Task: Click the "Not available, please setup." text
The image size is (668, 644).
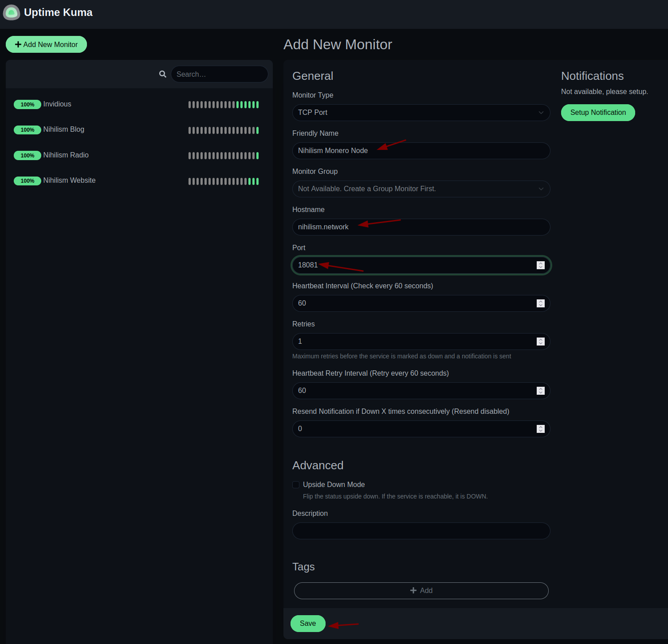Action: [604, 92]
